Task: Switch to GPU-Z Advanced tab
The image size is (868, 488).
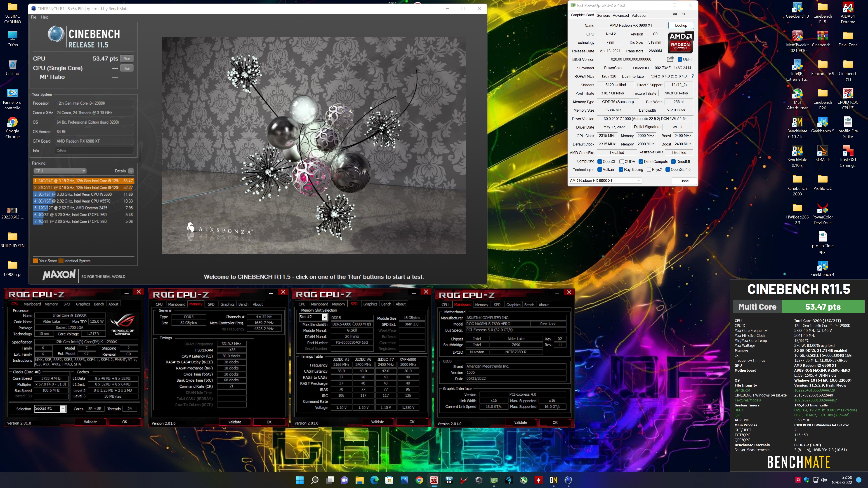Action: (620, 15)
